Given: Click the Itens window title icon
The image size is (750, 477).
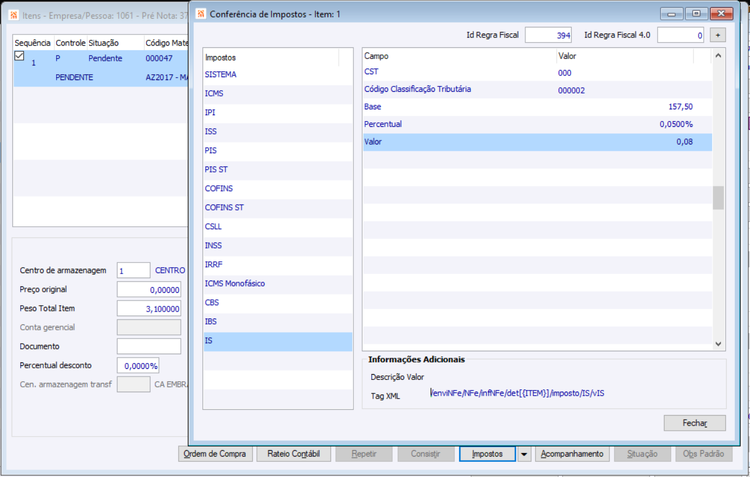Looking at the screenshot, I should pos(14,15).
